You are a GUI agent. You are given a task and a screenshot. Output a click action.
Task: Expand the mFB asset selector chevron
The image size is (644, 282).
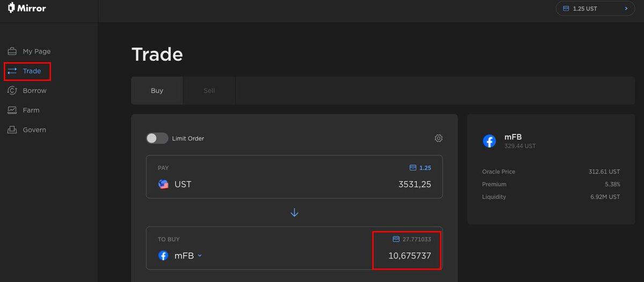tap(200, 256)
